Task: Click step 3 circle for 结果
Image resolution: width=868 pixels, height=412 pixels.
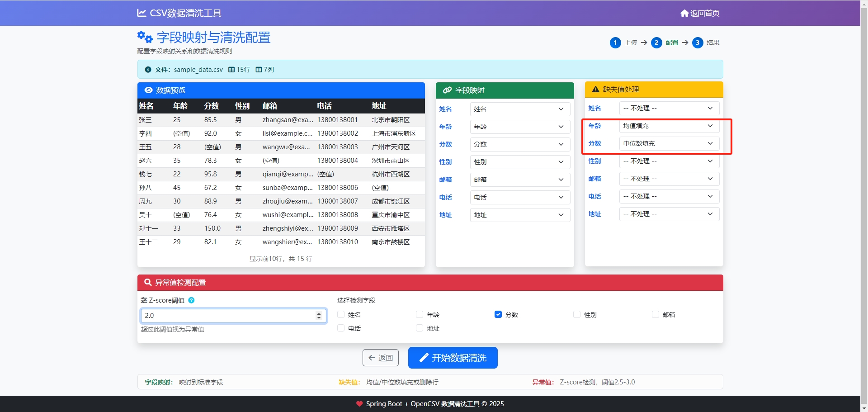Action: coord(698,43)
